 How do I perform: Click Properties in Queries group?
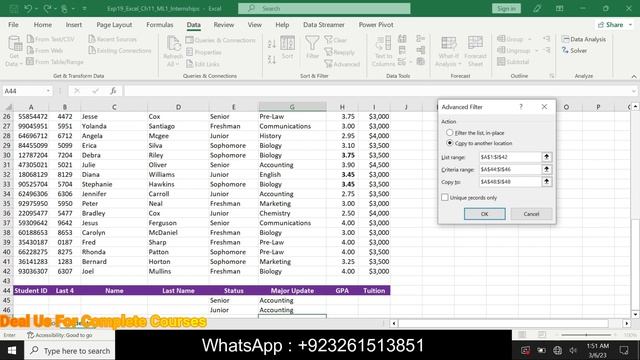click(204, 52)
